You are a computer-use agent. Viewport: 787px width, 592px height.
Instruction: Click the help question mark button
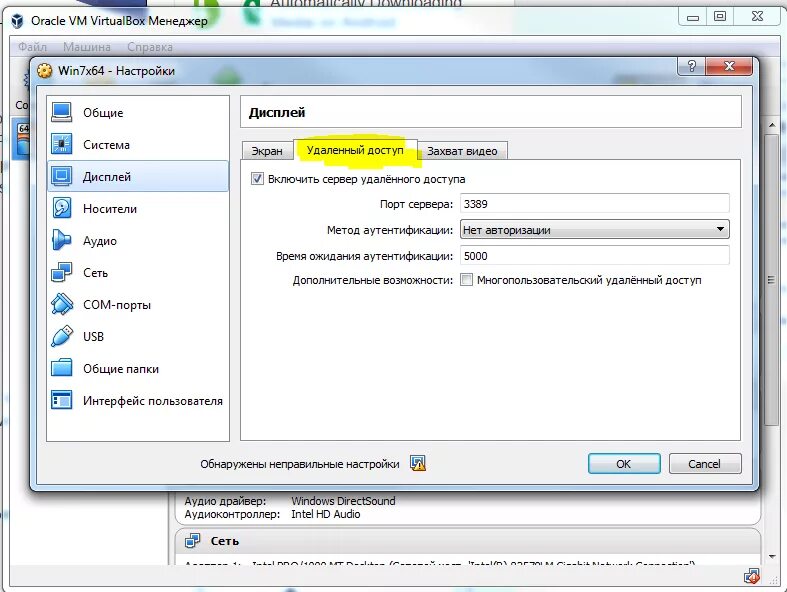[x=692, y=66]
